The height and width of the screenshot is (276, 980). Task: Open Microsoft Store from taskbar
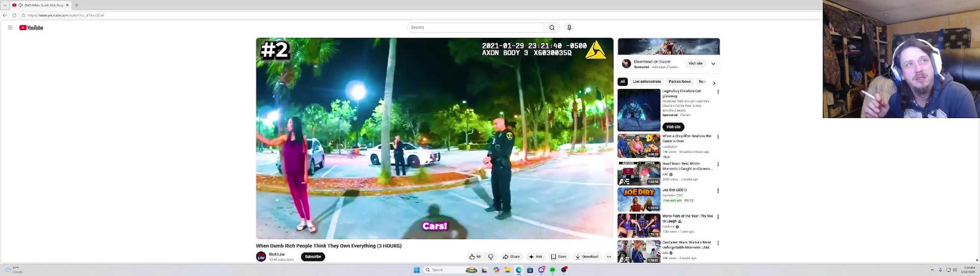tap(530, 270)
